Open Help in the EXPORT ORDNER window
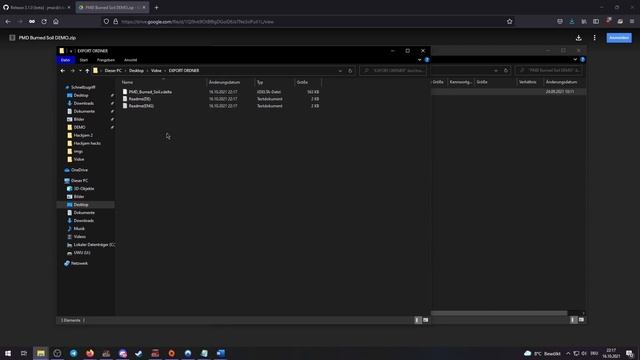Screen dimensions: 640x360 pos(427,60)
